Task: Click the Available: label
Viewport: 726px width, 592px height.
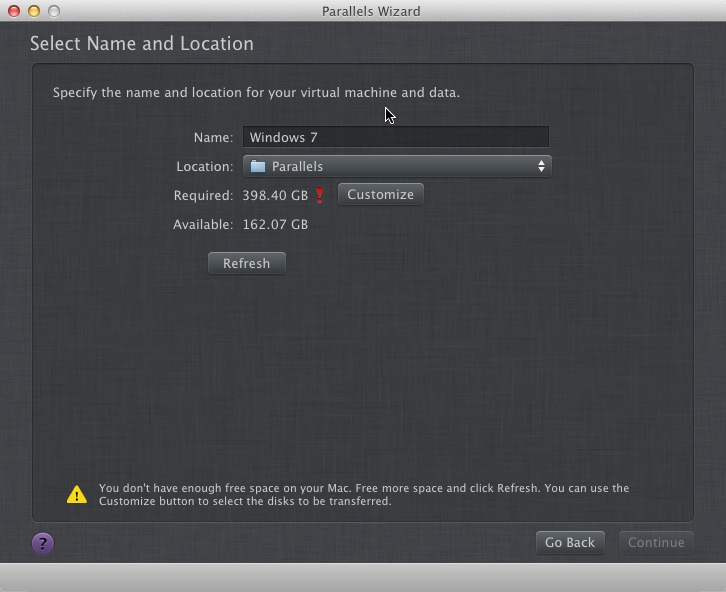Action: tap(203, 224)
